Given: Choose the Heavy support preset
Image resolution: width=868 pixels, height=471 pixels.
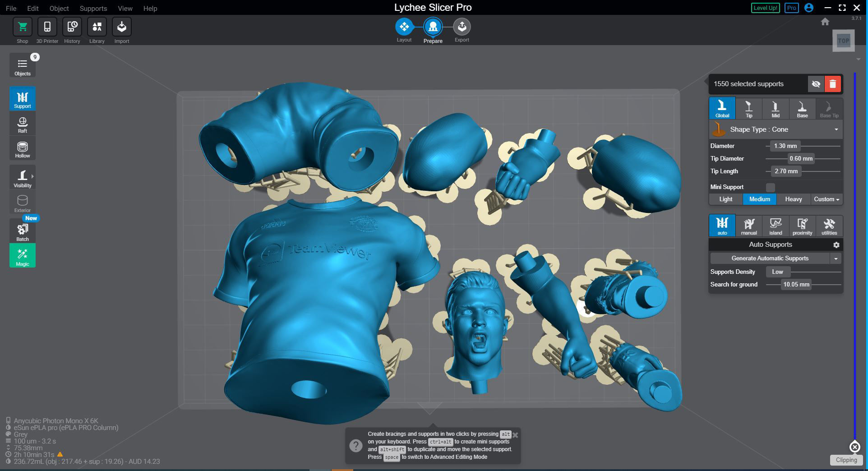Looking at the screenshot, I should tap(794, 199).
